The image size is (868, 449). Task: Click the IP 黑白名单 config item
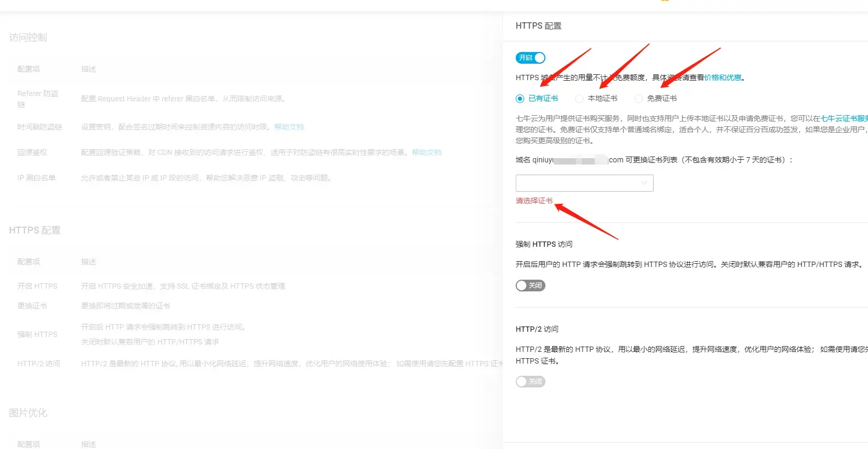[37, 178]
